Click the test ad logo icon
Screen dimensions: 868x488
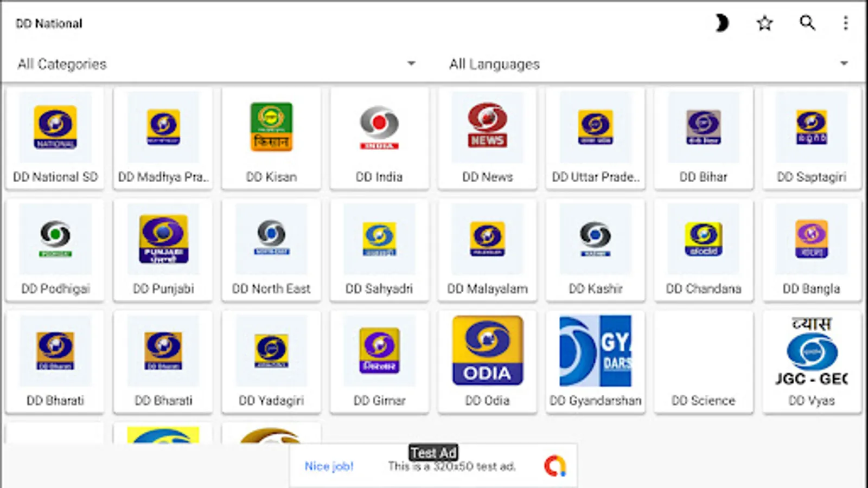coord(555,466)
